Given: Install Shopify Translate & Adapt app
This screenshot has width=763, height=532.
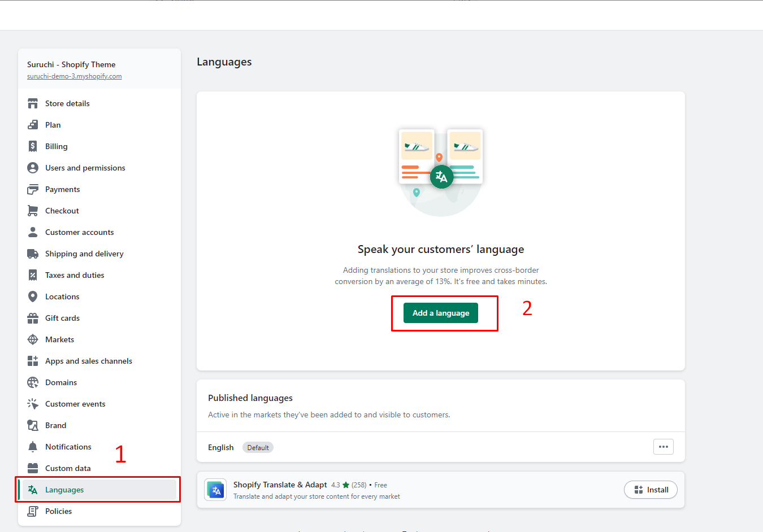Looking at the screenshot, I should coord(651,490).
